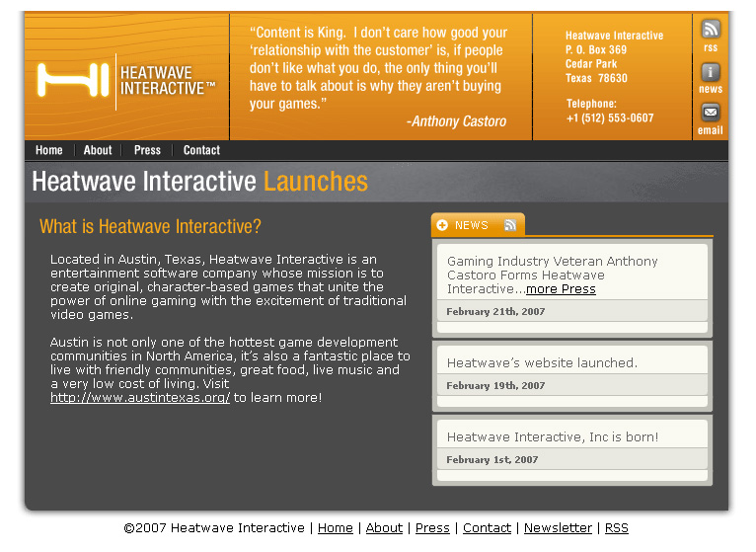
Task: Select the "Heatwave Interactive, Inc is born!" news item
Action: tap(552, 436)
